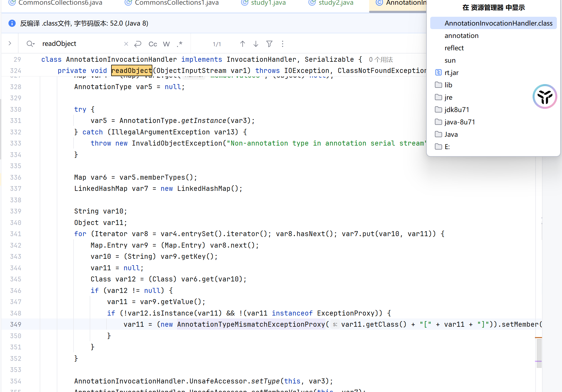Select the sun package entry

coord(493,60)
